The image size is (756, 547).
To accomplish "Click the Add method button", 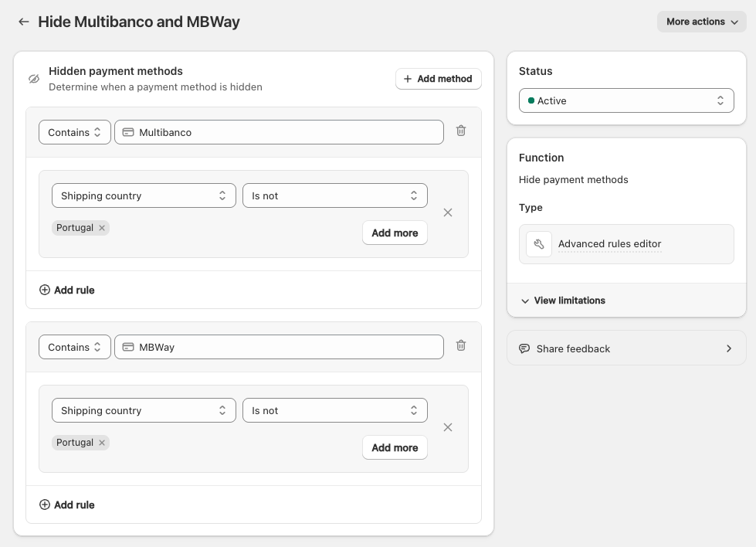I will 438,79.
